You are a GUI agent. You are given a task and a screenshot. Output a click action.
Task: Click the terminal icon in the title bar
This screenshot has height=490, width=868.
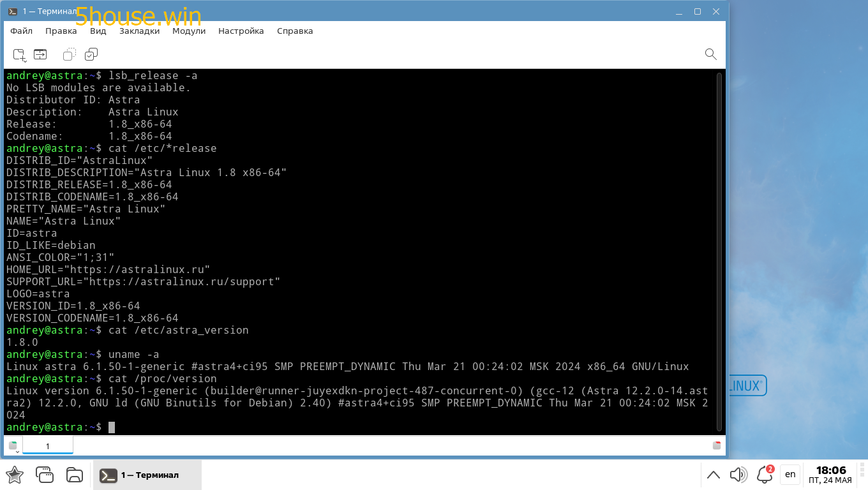(x=13, y=11)
